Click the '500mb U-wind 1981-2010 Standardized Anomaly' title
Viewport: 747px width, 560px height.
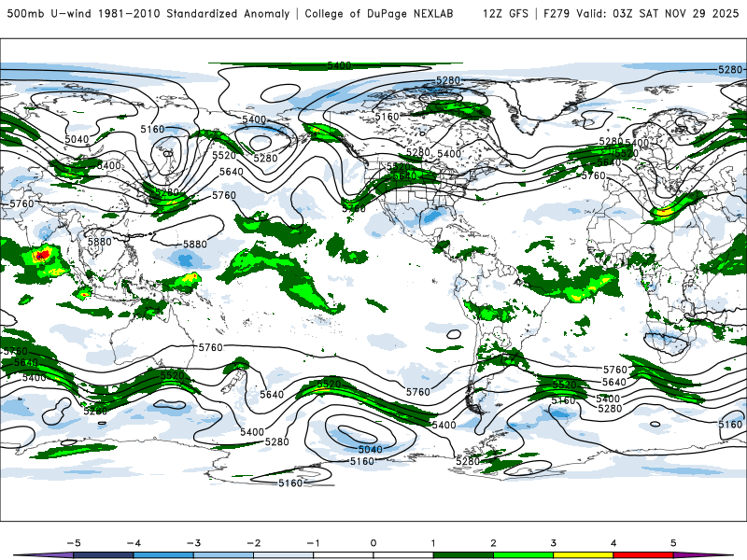point(148,13)
